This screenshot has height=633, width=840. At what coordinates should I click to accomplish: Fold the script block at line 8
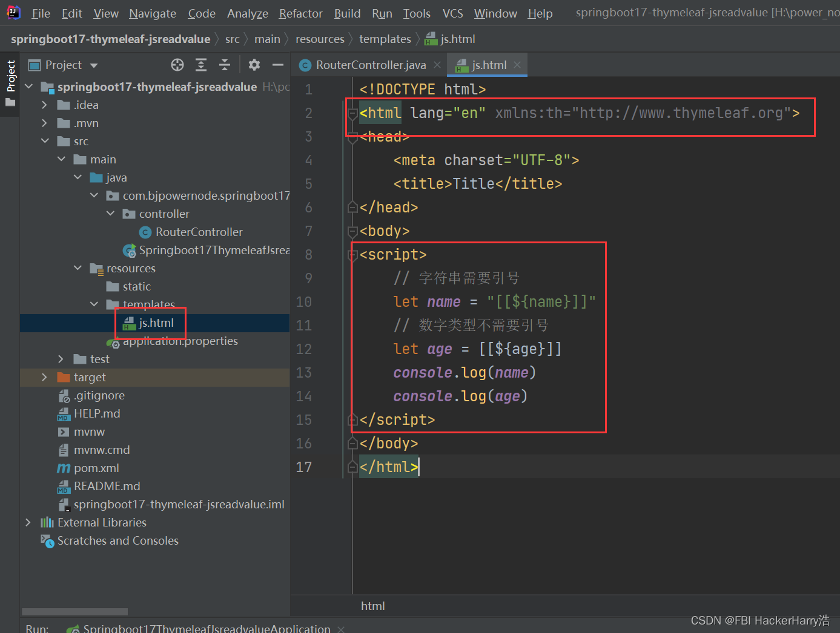(353, 255)
